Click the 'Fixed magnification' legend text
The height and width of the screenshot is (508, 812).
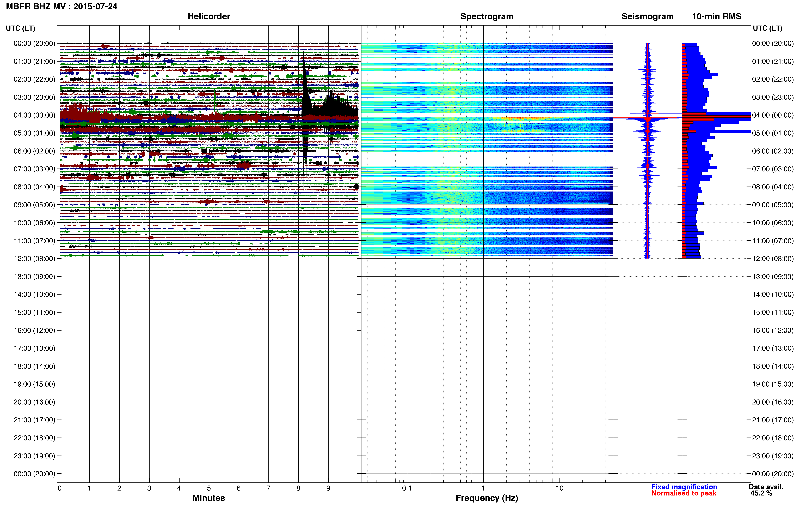coord(684,487)
